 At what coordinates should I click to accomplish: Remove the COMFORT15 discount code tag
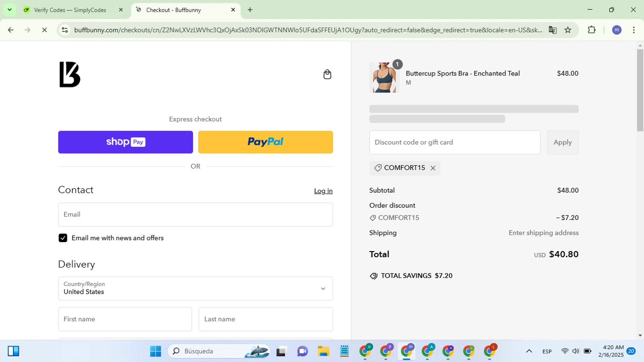[x=433, y=168]
